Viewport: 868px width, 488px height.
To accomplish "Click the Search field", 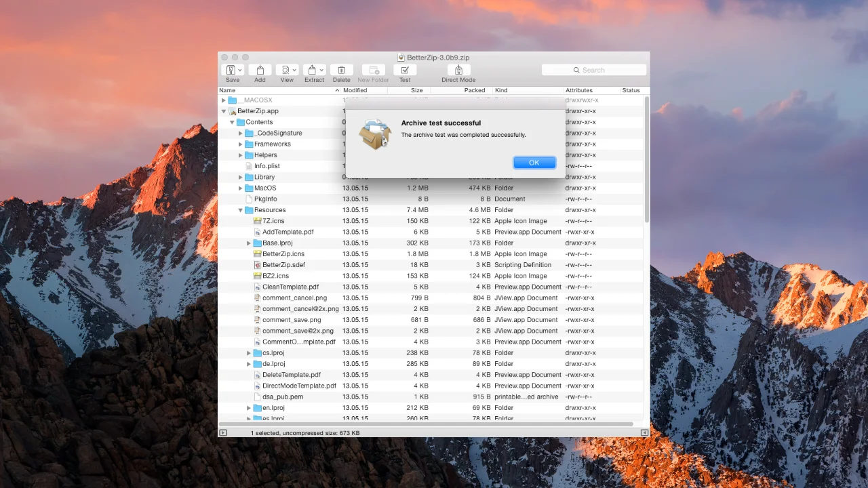I will (x=593, y=70).
